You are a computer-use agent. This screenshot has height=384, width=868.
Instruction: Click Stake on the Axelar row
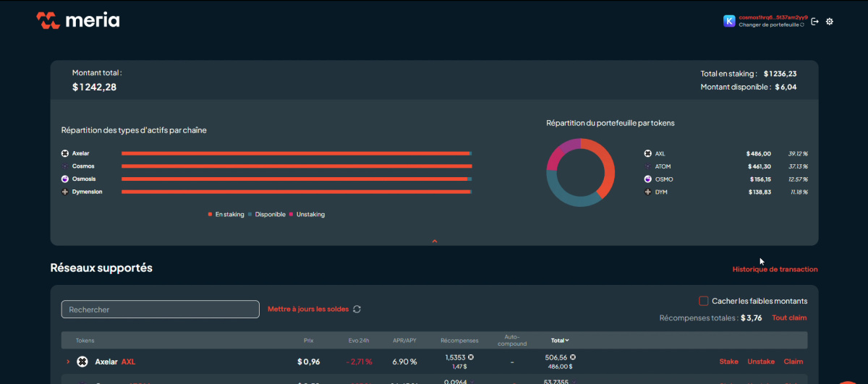coord(729,362)
